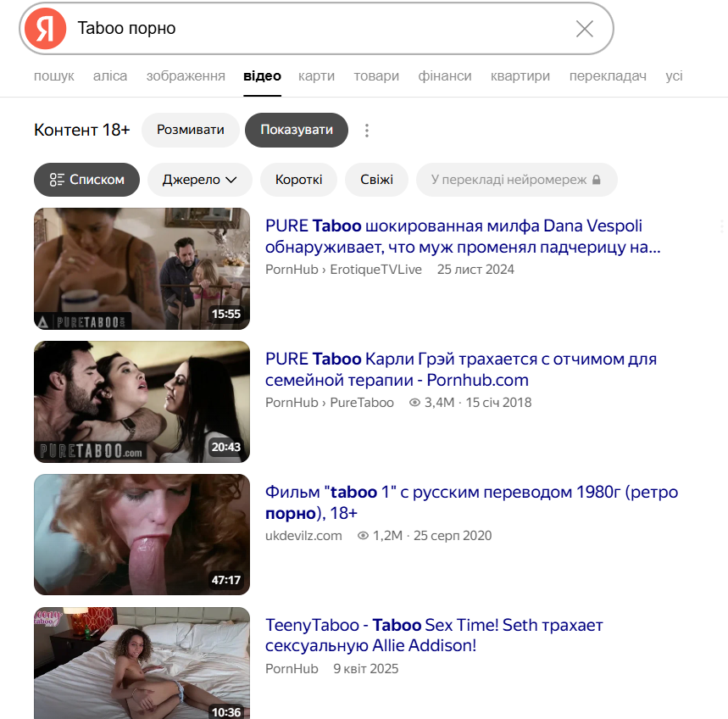This screenshot has height=719, width=728.
Task: Click the lock icon in the neural translation chip
Action: coord(597,180)
